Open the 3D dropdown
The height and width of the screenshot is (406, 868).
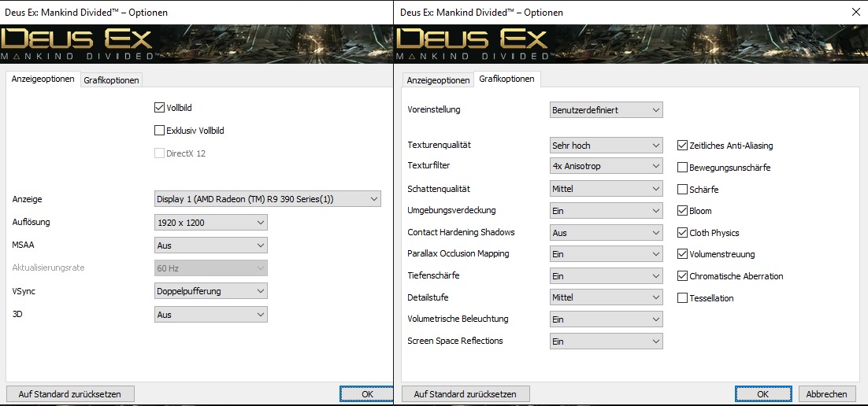[210, 314]
